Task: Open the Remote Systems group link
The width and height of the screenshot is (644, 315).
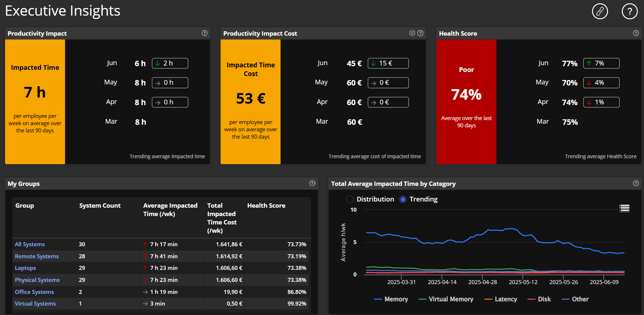Action: [37, 256]
